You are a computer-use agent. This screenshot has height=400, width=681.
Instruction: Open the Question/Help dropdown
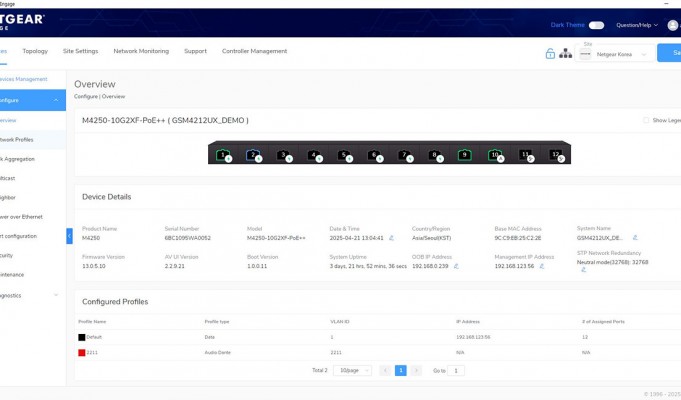(x=637, y=25)
